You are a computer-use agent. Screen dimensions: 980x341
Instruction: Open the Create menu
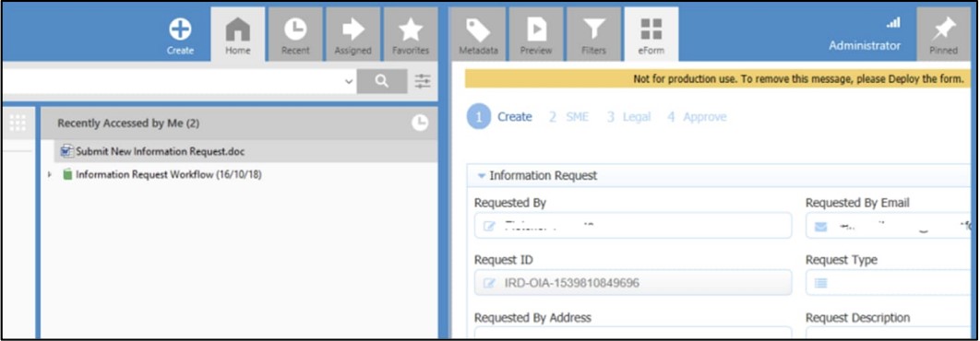point(180,36)
